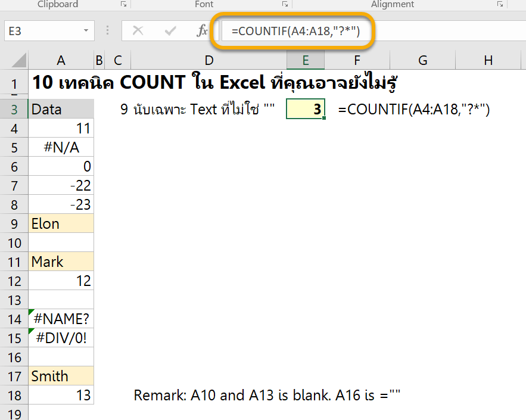Select column D by its header
This screenshot has width=526, height=420.
click(209, 60)
